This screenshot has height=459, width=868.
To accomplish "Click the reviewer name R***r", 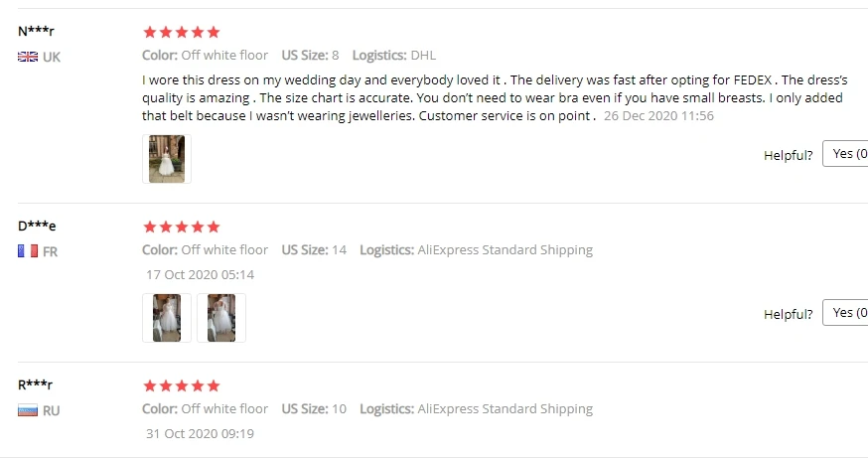I will point(36,385).
